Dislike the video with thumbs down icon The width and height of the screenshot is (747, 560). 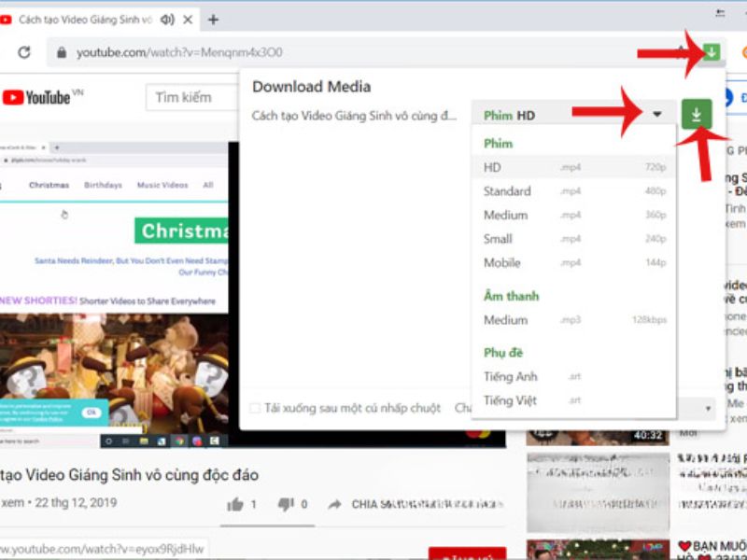(286, 504)
